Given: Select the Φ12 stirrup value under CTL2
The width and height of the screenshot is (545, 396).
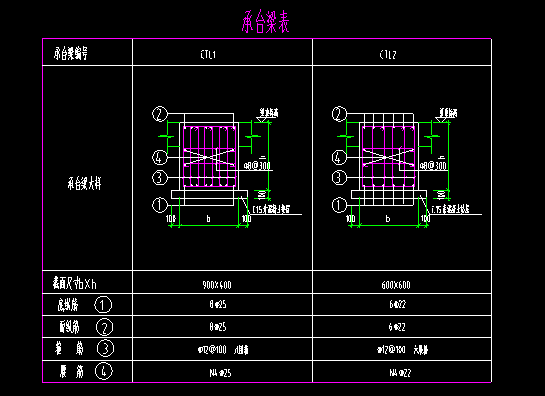Looking at the screenshot, I should coord(391,349).
